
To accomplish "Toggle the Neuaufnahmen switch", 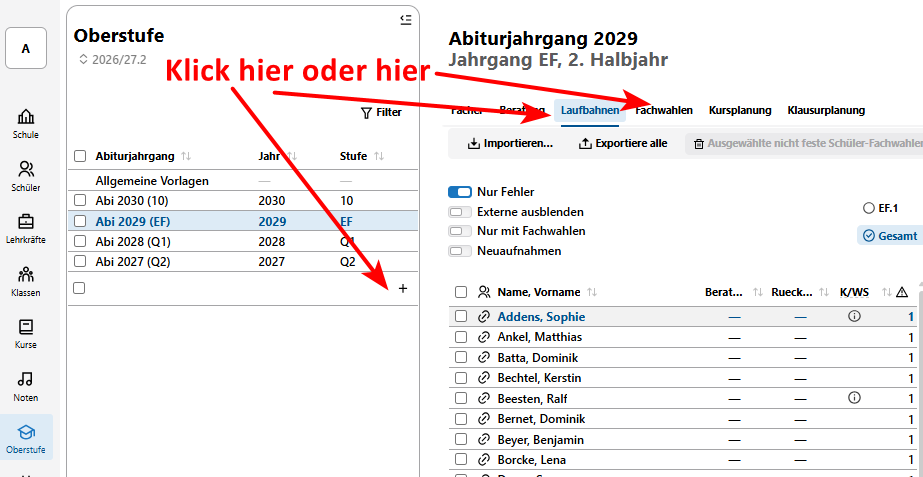I will [x=460, y=251].
